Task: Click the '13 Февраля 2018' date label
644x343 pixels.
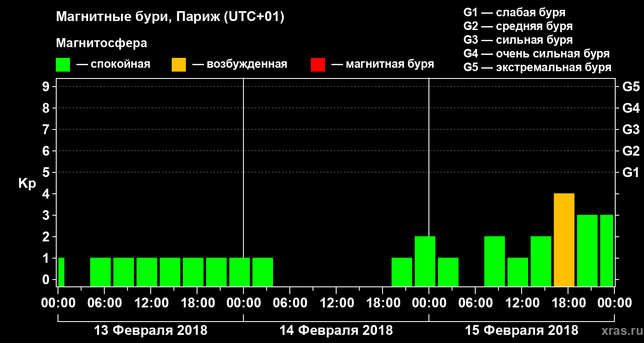Action: pos(151,331)
